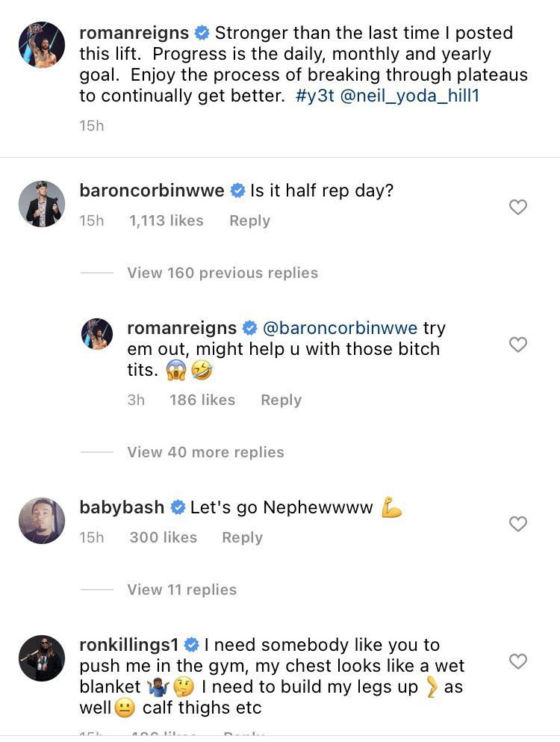This screenshot has width=560, height=742.
Task: Like ronkillings1's comment with the heart
Action: pos(517,661)
